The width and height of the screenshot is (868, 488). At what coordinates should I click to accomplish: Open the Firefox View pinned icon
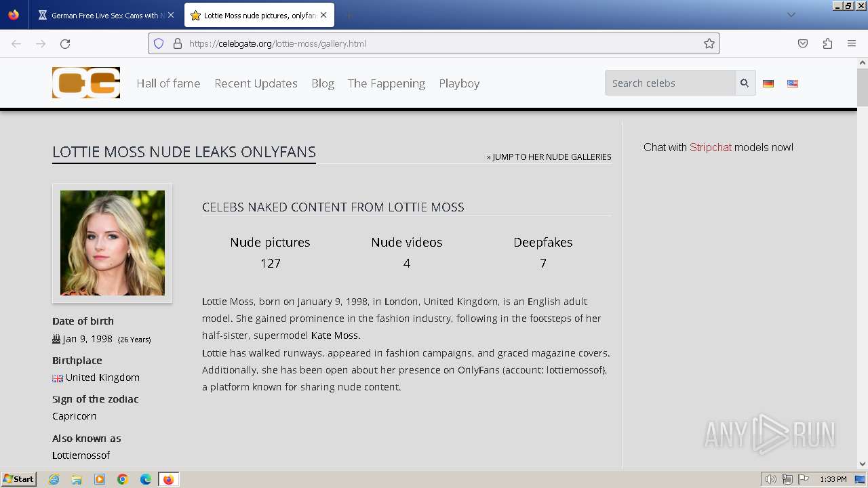[14, 15]
